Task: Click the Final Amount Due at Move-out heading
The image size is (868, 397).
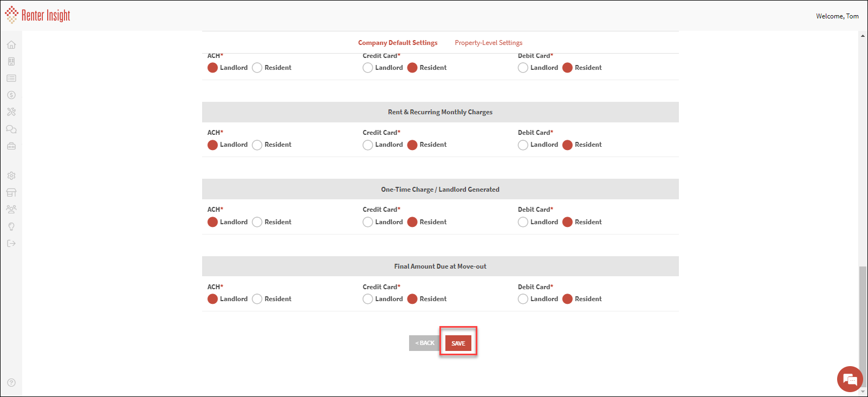Action: (x=440, y=266)
